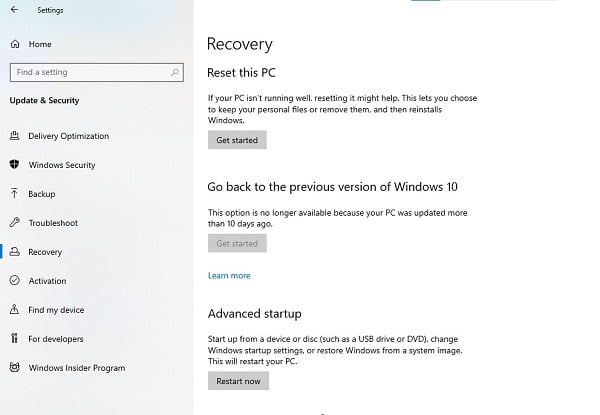This screenshot has width=600, height=415.
Task: Click the Restart now button
Action: click(238, 381)
